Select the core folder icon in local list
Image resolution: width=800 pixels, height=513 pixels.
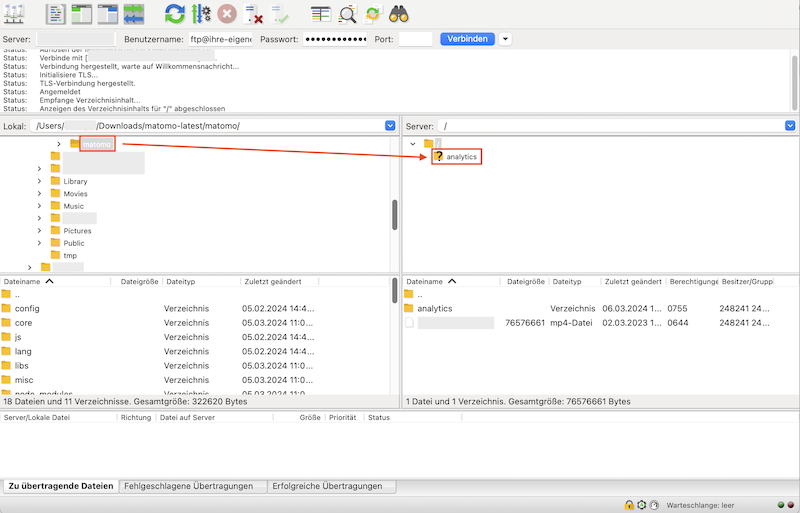(x=6, y=323)
